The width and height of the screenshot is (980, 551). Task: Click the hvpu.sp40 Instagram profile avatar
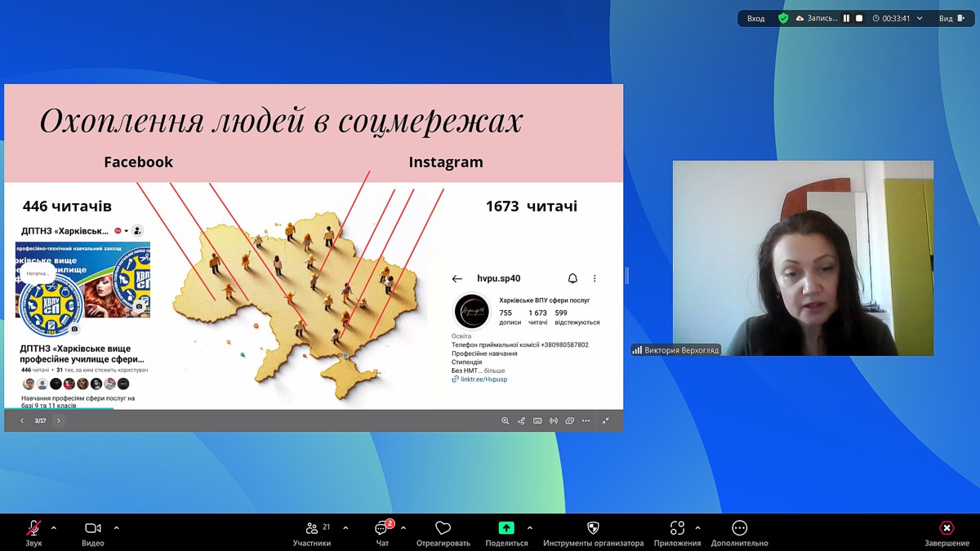coord(471,312)
